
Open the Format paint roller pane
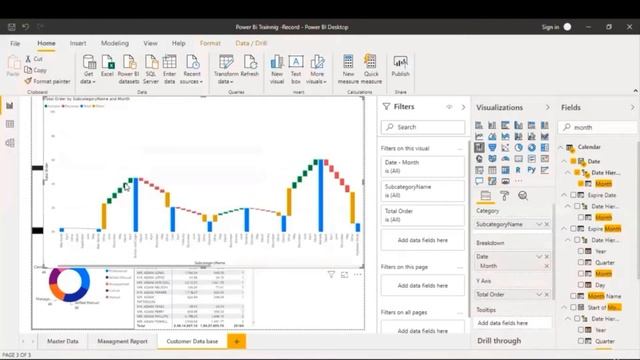pos(504,196)
